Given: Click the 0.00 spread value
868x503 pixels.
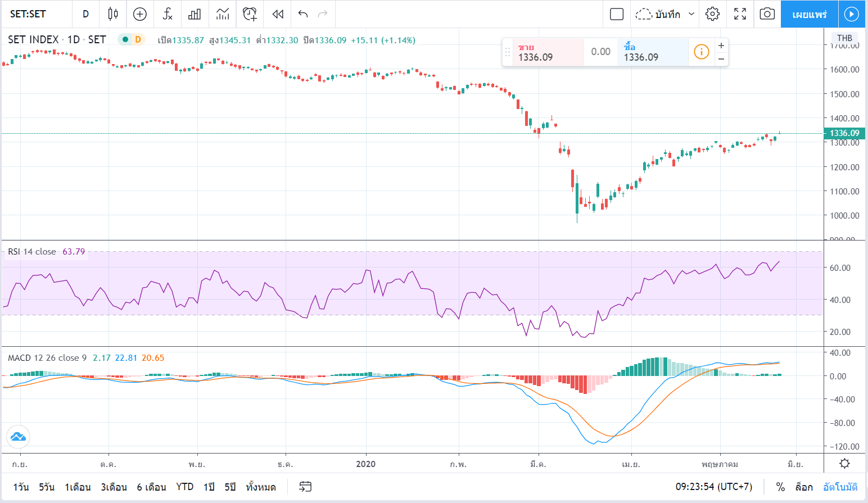Looking at the screenshot, I should coord(600,52).
